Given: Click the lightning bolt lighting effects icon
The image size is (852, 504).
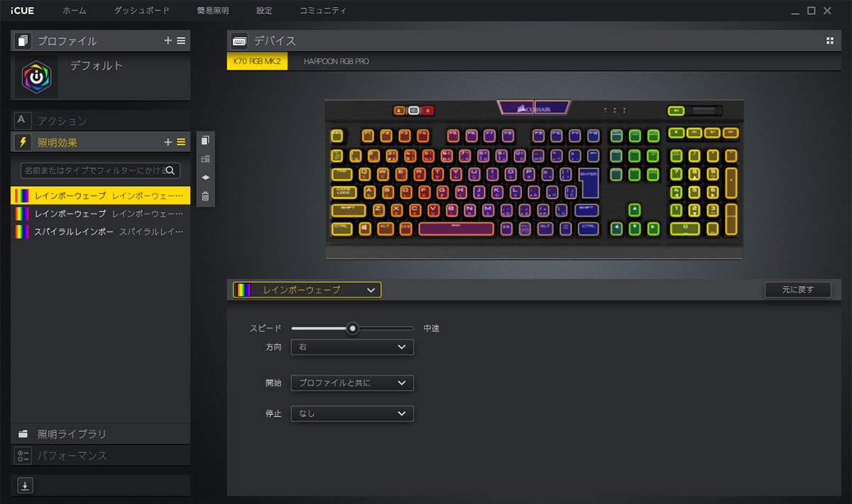Looking at the screenshot, I should [23, 142].
